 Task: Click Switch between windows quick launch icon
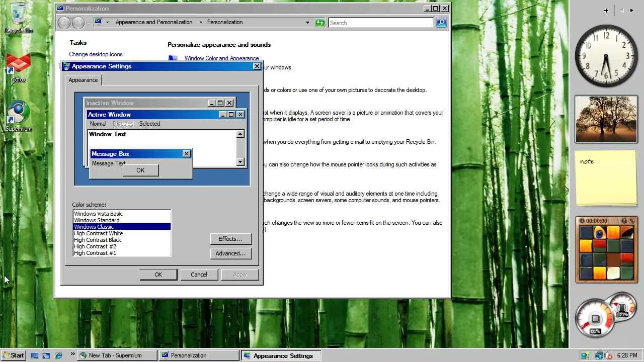(46, 355)
